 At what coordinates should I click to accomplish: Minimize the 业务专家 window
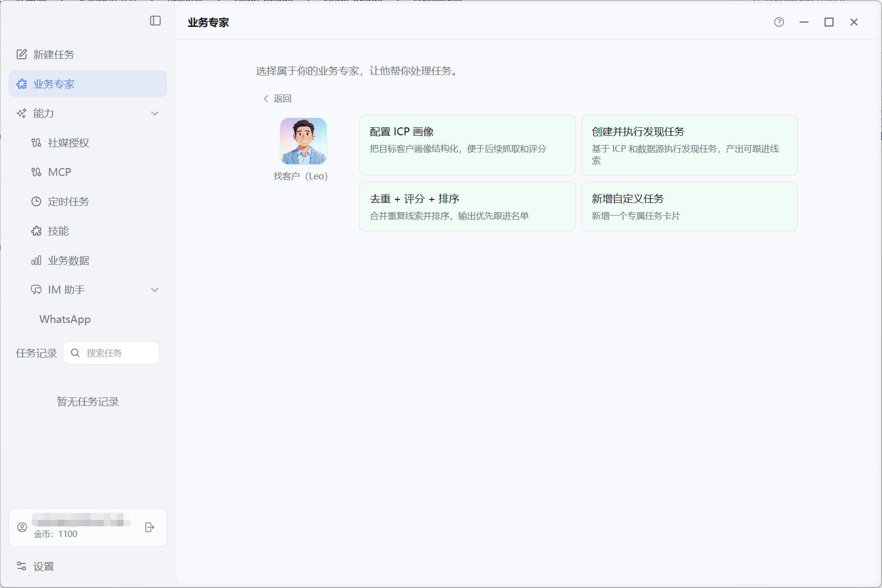coord(804,22)
